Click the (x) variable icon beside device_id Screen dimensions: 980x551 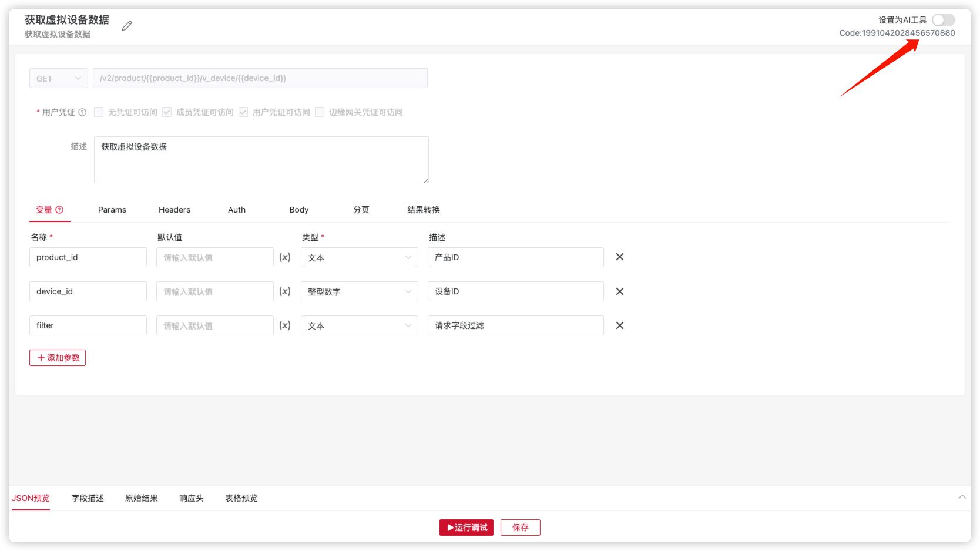point(284,291)
